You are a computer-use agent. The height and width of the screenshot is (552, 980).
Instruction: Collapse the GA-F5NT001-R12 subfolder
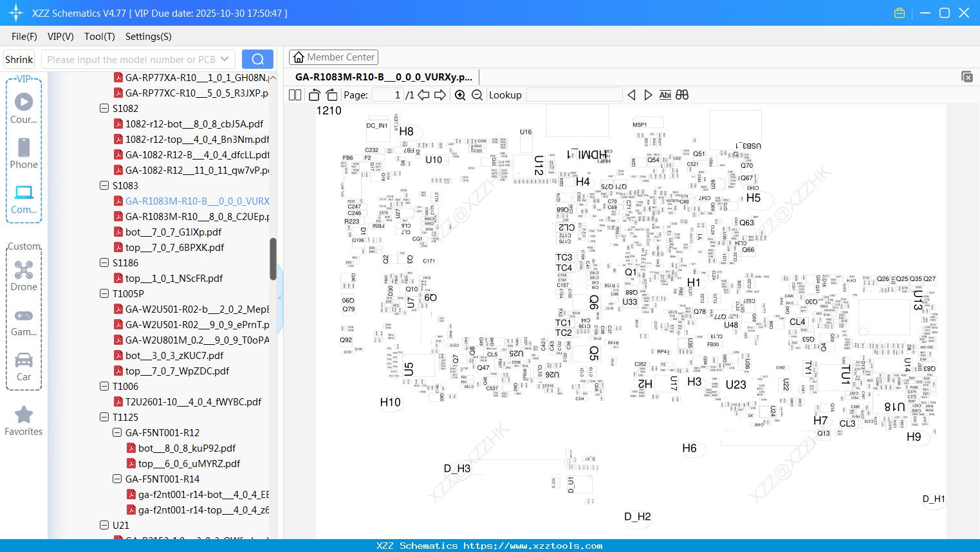click(x=117, y=432)
